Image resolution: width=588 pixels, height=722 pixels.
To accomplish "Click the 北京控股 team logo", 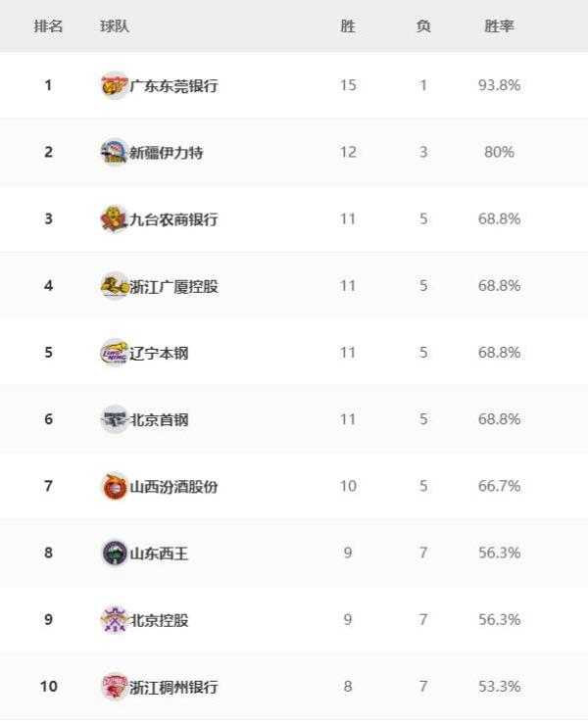I will tap(115, 620).
